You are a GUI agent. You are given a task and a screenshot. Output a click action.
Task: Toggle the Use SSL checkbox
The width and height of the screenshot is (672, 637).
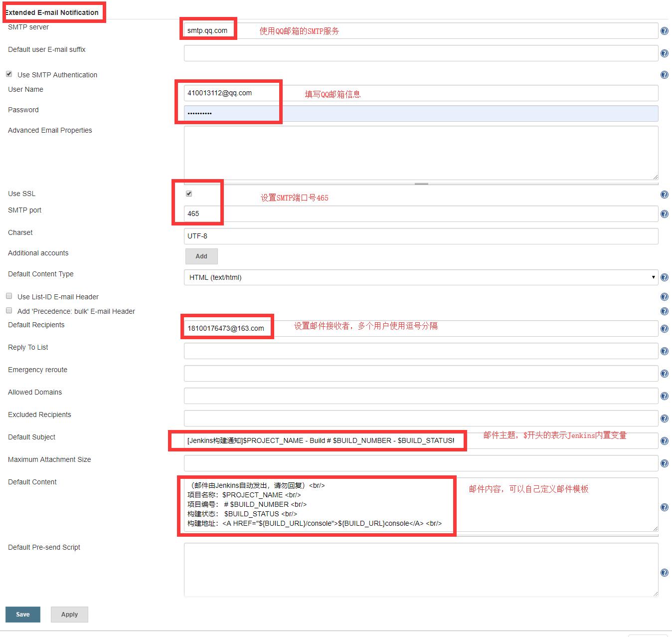[189, 194]
